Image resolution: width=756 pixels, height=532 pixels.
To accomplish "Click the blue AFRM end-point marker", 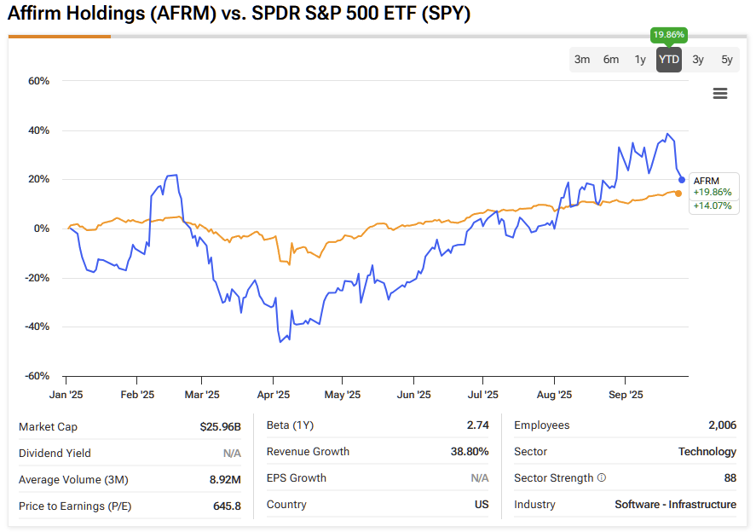I will pos(682,180).
